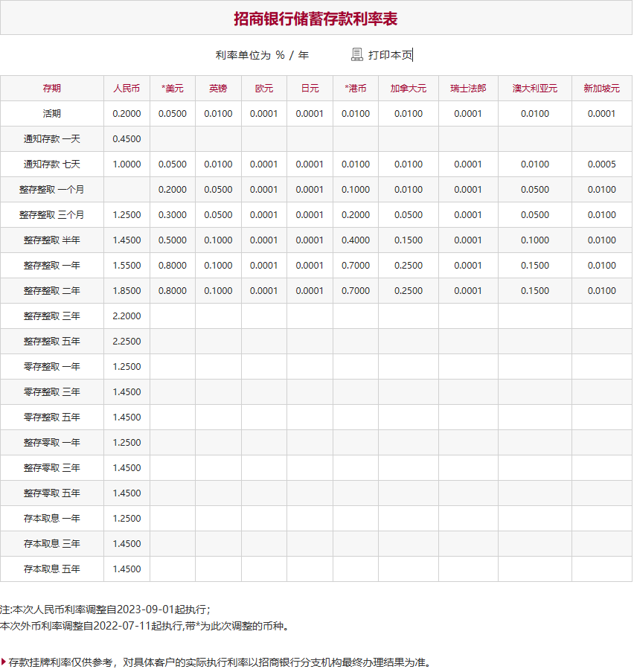Select the 人民币 column header

[x=127, y=88]
